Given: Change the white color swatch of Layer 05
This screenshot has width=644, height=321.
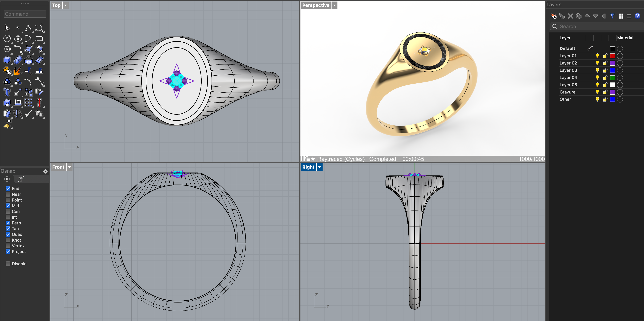Looking at the screenshot, I should coord(612,85).
